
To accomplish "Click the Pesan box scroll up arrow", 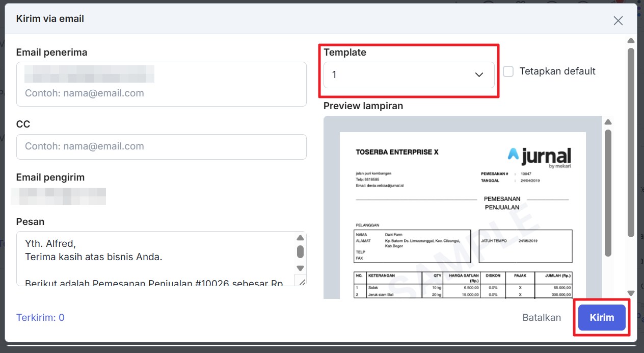I will (300, 238).
